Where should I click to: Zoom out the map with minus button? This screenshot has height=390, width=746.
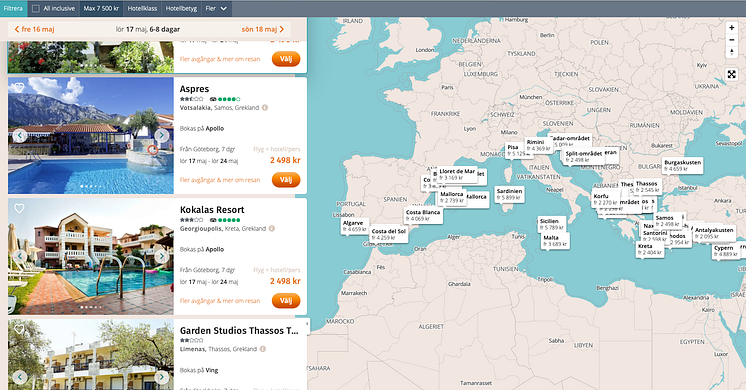[x=731, y=40]
